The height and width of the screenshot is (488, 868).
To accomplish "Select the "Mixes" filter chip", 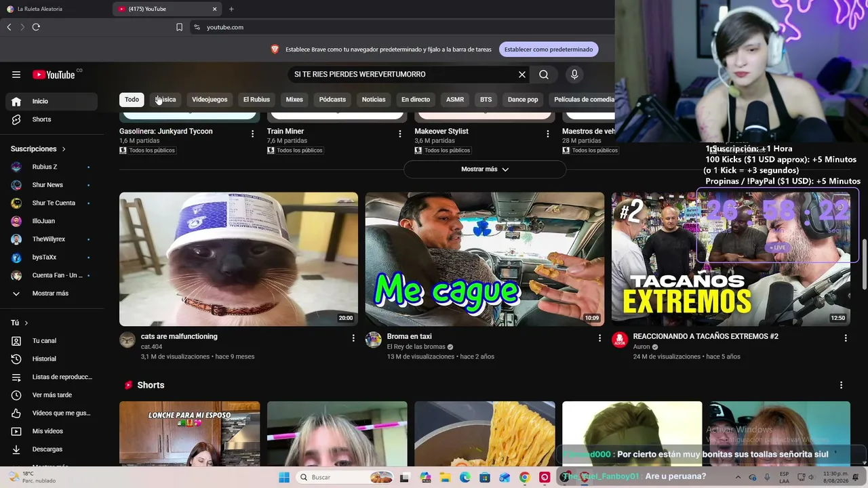I will click(294, 100).
